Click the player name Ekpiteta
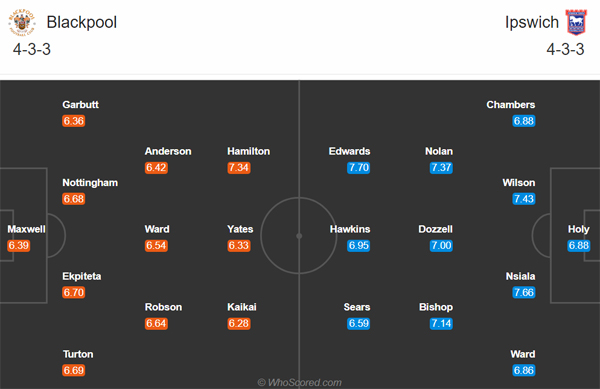The width and height of the screenshot is (600, 389). 82,276
